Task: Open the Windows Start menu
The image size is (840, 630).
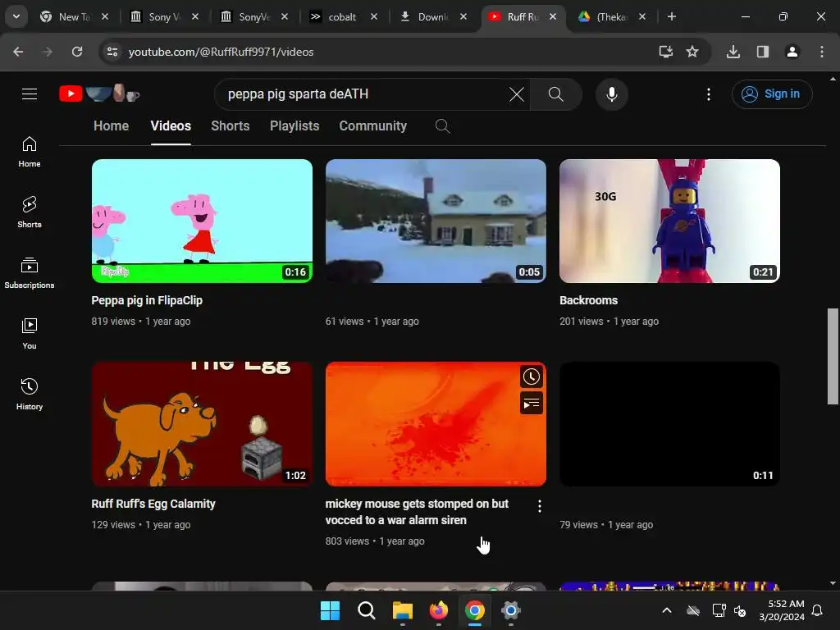Action: [330, 610]
